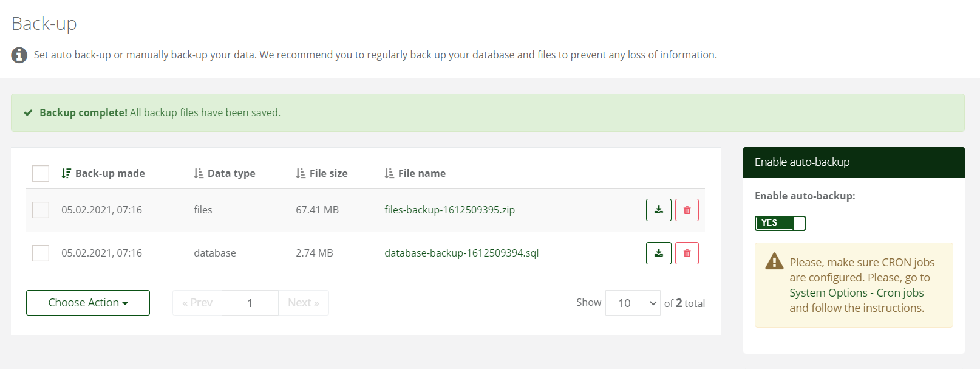Go to the Prev page
Screen dimensions: 980x369
click(x=197, y=303)
